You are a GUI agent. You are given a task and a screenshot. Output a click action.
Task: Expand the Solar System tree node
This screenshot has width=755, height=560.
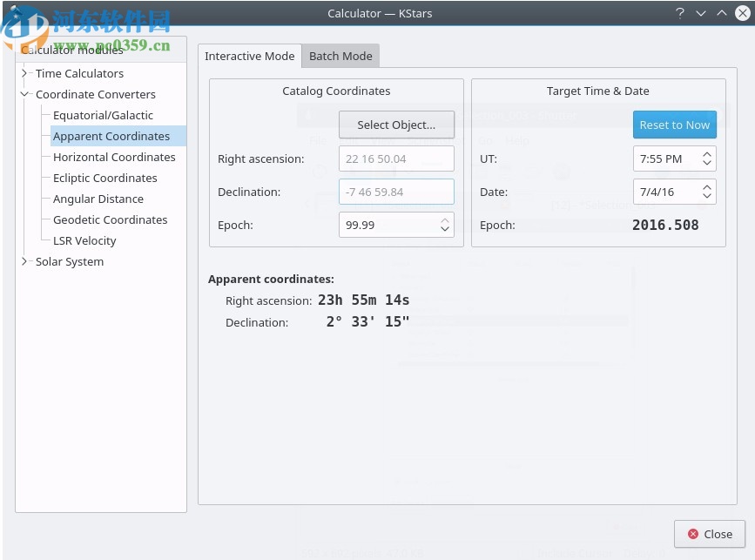[24, 261]
